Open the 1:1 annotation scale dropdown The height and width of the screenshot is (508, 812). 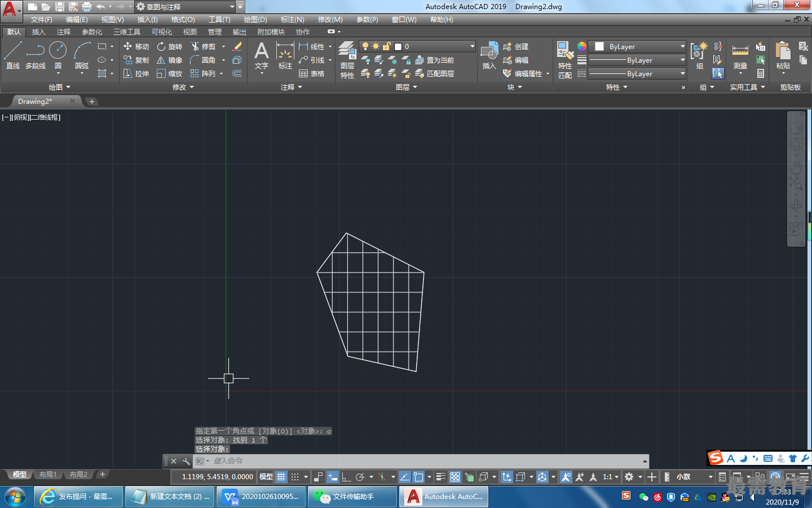pyautogui.click(x=611, y=477)
